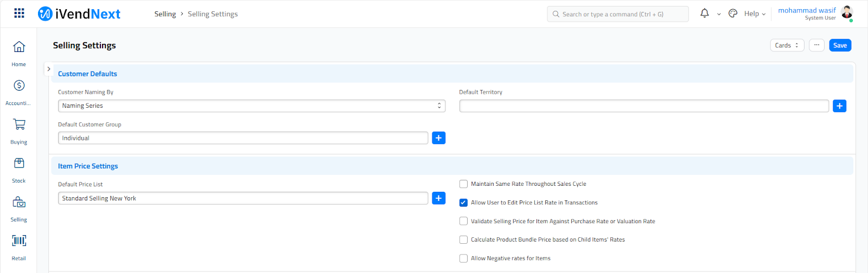
Task: Open the Cards view switcher dropdown
Action: point(787,45)
